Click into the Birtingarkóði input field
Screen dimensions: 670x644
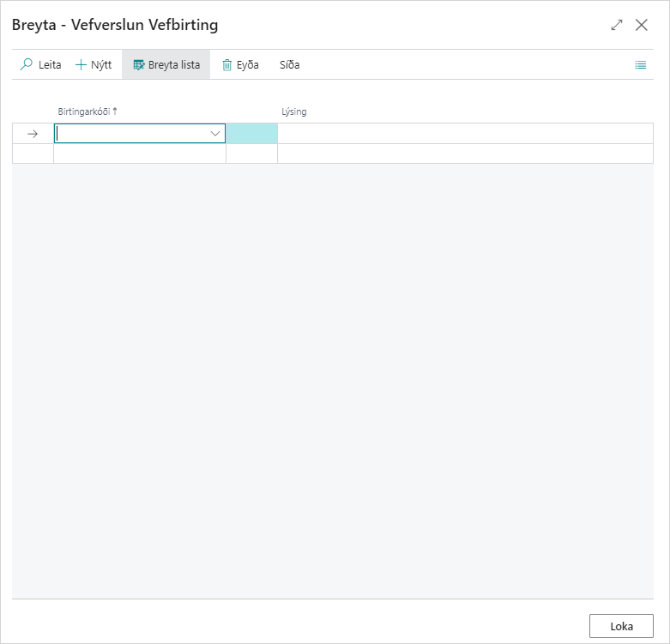click(129, 134)
